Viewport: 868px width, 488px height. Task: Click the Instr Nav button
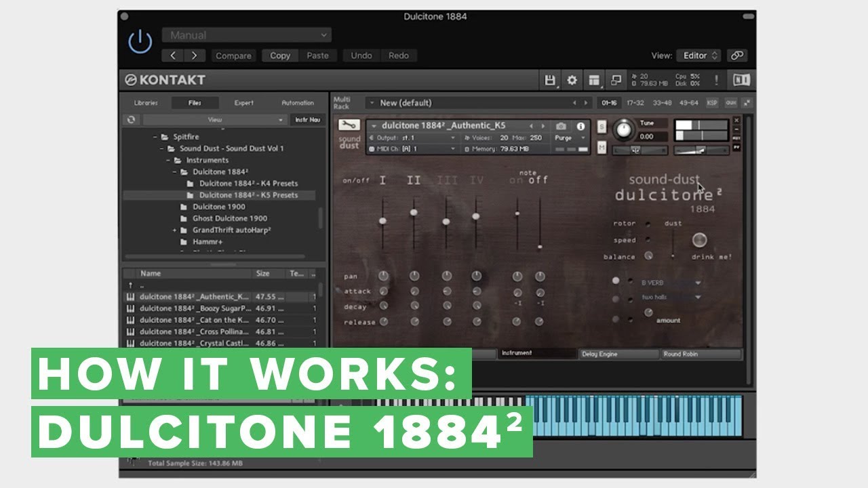(307, 119)
